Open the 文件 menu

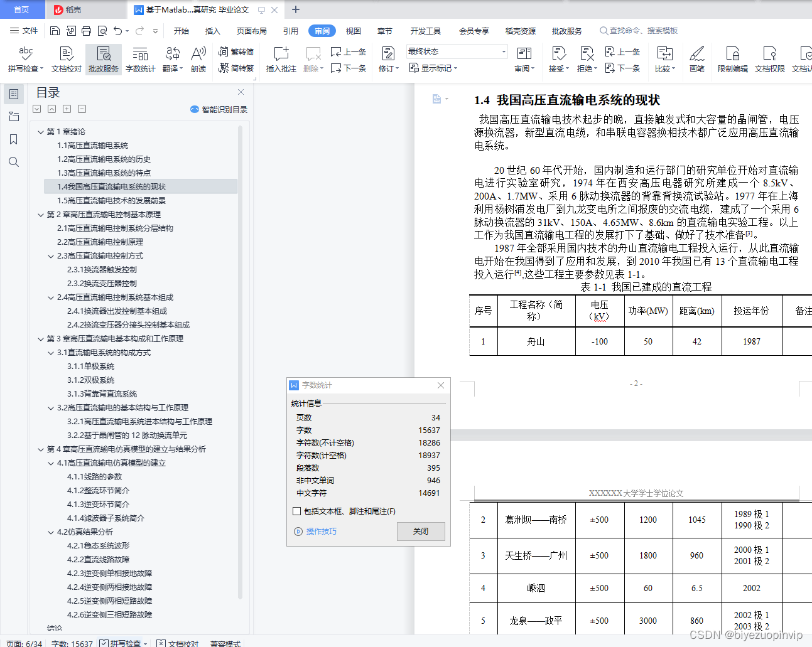tap(24, 31)
